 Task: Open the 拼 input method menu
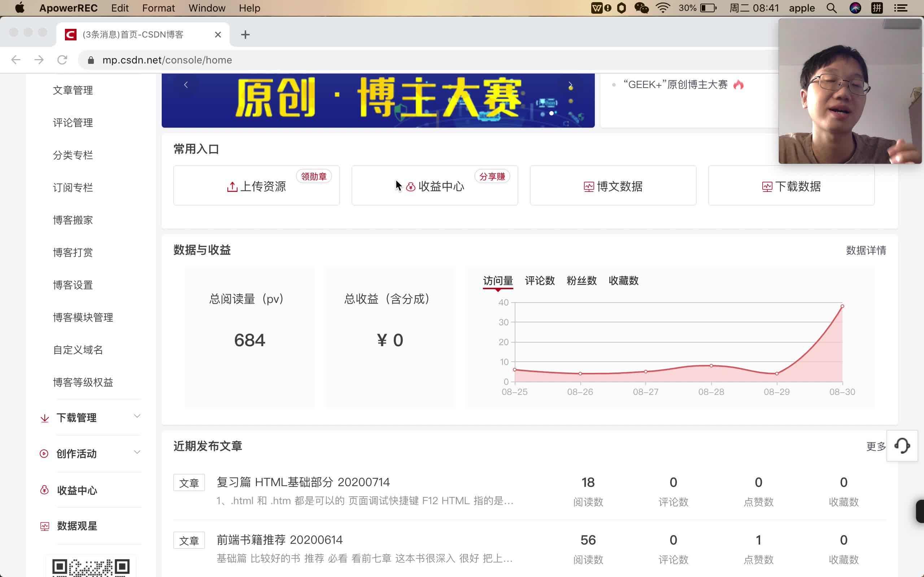[x=877, y=8]
